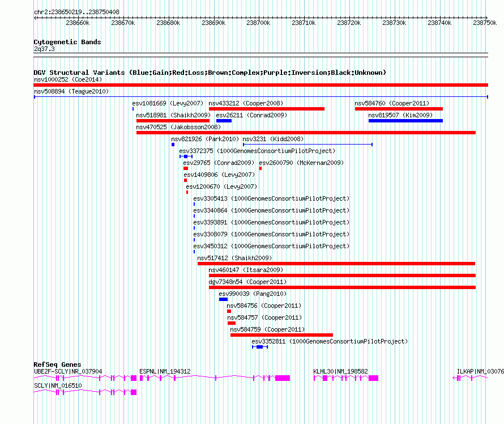Select the nsv3231 (Kidd2008) blue line
504x424 pixels.
[307, 145]
